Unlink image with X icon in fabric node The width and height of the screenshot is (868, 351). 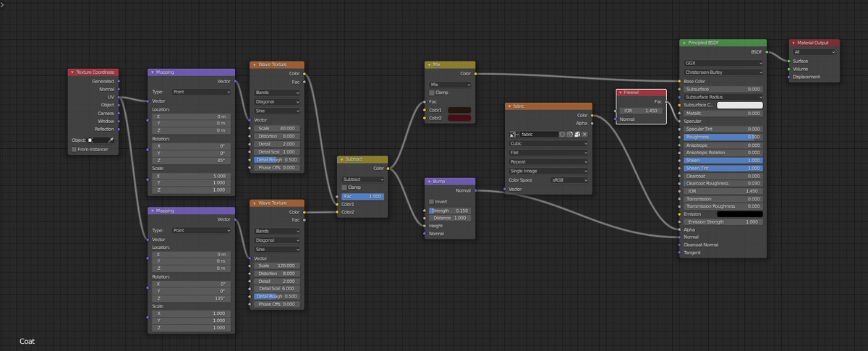(584, 135)
